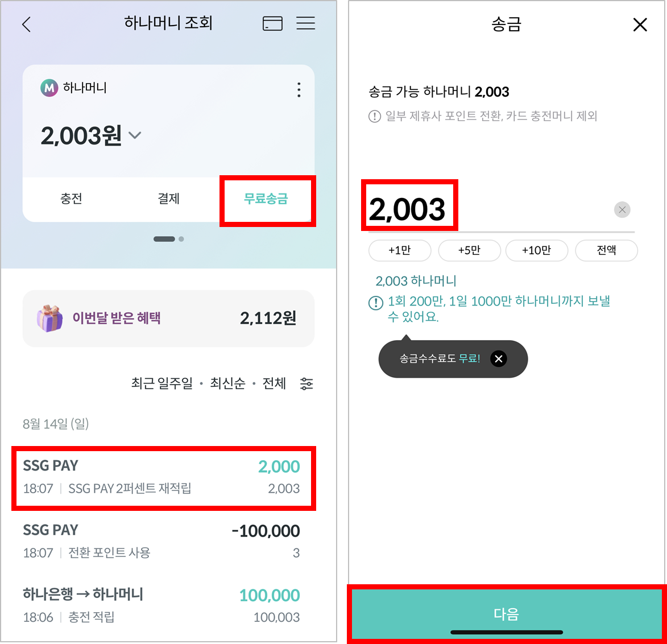Expand the 2,003원 balance chevron

135,135
